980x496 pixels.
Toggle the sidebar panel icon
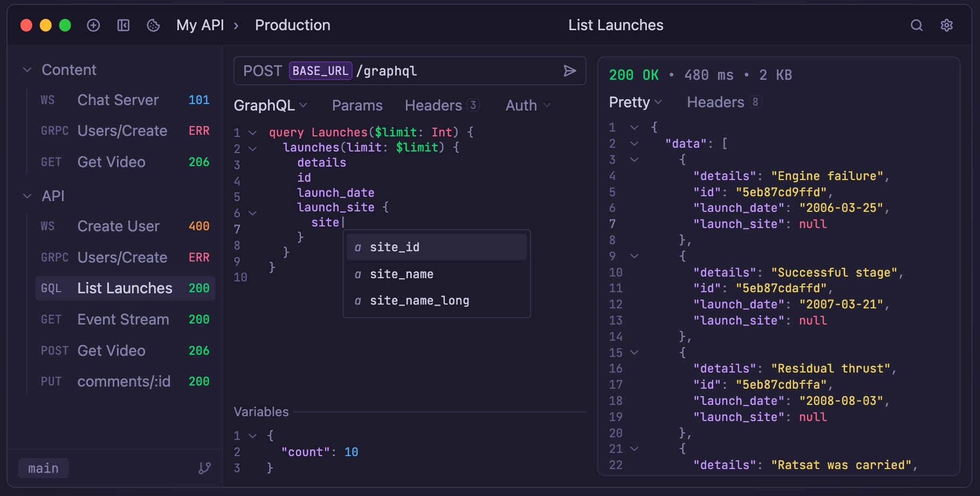(123, 25)
